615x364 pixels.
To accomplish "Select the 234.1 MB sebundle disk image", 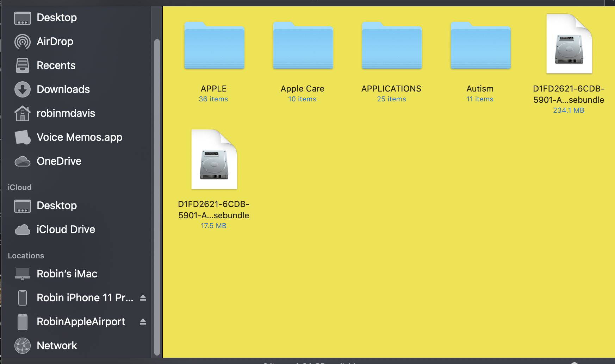I will click(569, 43).
